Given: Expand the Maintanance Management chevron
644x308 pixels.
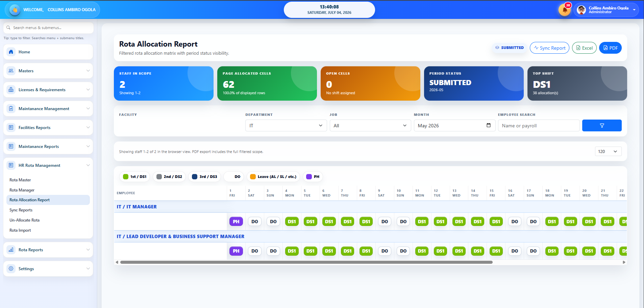Looking at the screenshot, I should pyautogui.click(x=88, y=109).
